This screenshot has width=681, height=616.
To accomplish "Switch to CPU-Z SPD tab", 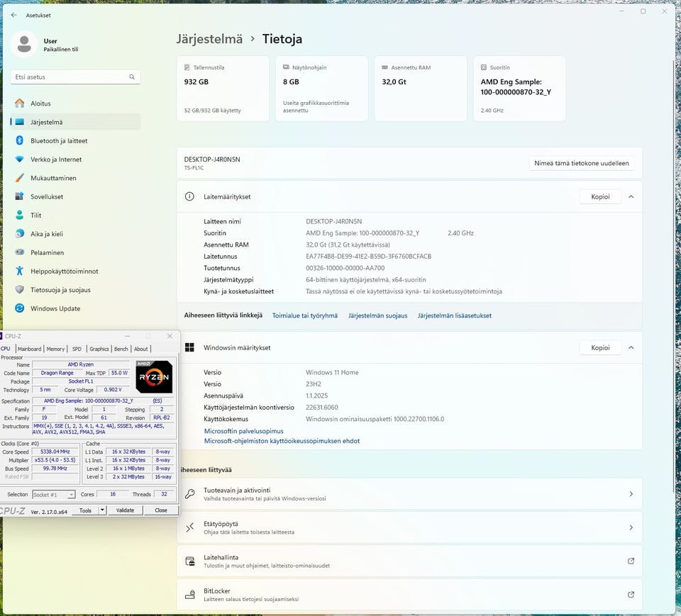I will click(77, 349).
